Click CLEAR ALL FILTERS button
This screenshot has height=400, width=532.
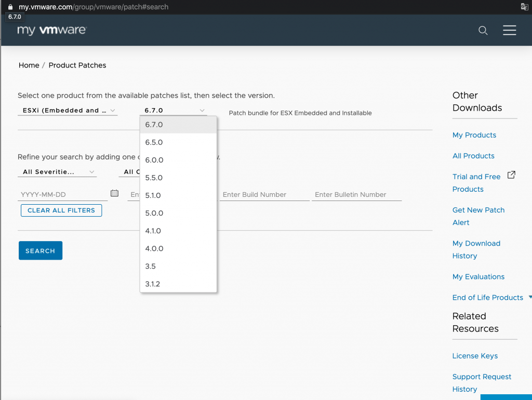click(x=61, y=210)
